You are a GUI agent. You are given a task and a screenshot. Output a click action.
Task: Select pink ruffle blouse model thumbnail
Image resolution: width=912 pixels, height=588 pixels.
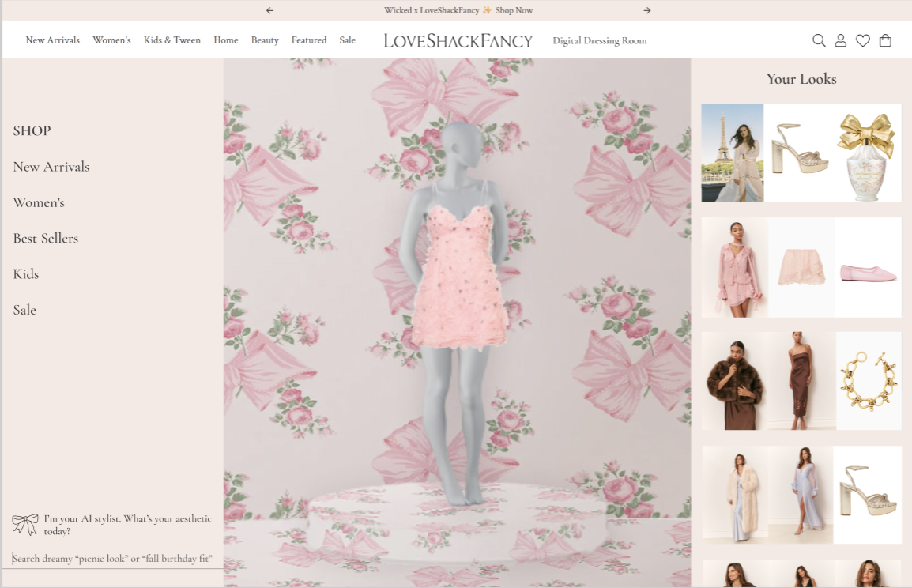tap(735, 268)
